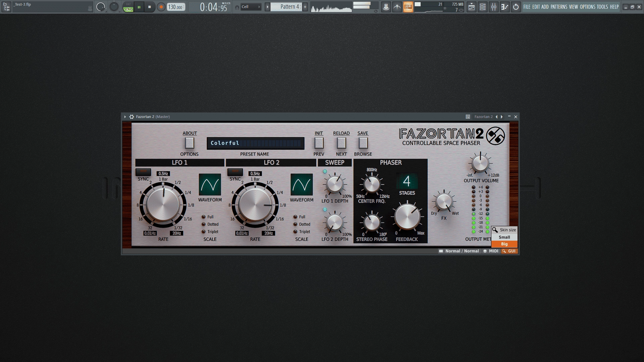644x362 pixels.
Task: Select Triplet scale for LFO 2
Action: pyautogui.click(x=296, y=232)
